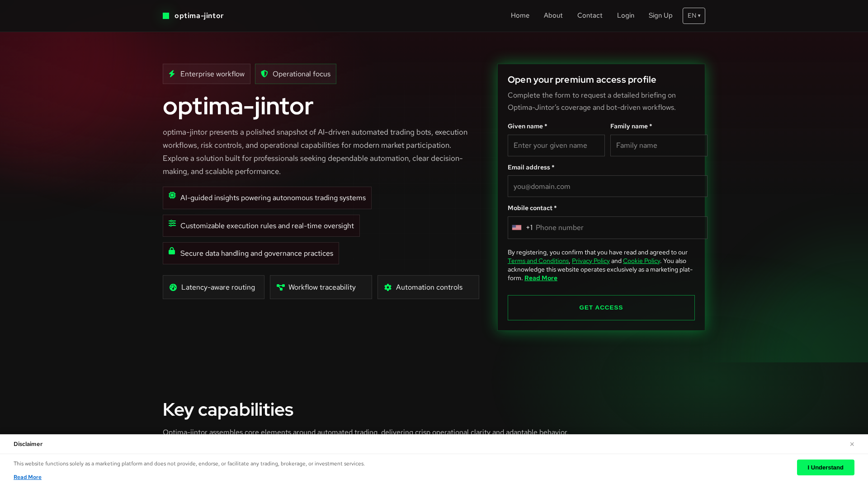Go to the Home page
The width and height of the screenshot is (868, 488).
pos(520,15)
